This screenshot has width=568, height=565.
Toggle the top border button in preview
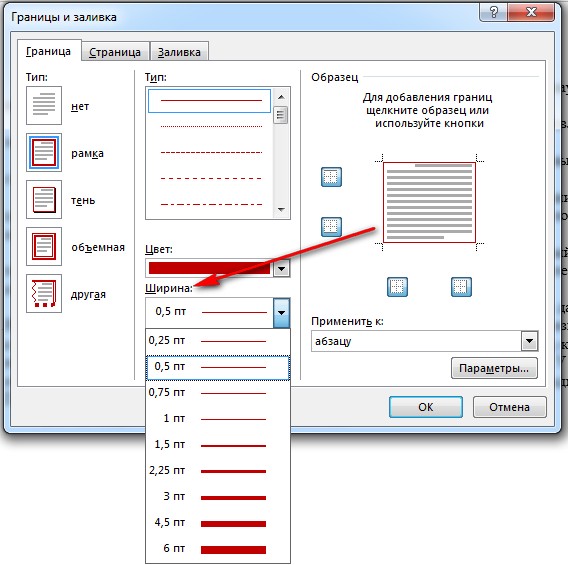pyautogui.click(x=331, y=177)
